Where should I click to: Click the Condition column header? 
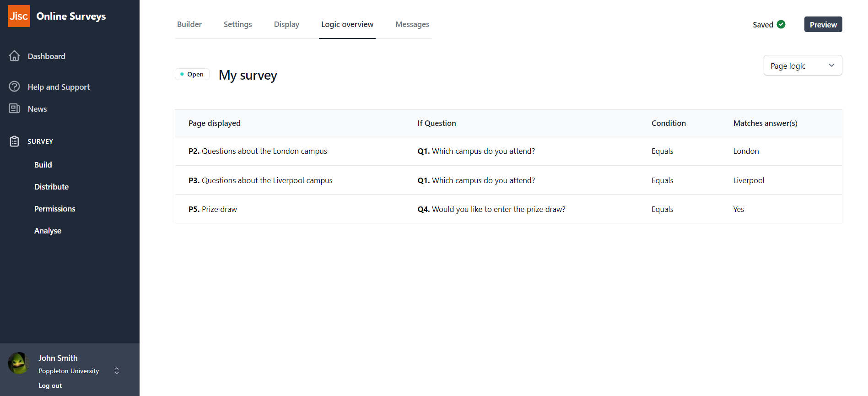point(669,123)
